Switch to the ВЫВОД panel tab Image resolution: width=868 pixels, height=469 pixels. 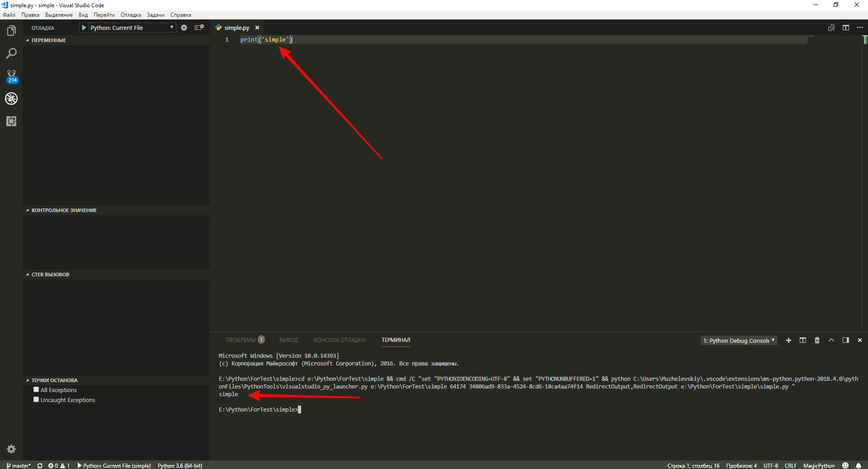(289, 340)
